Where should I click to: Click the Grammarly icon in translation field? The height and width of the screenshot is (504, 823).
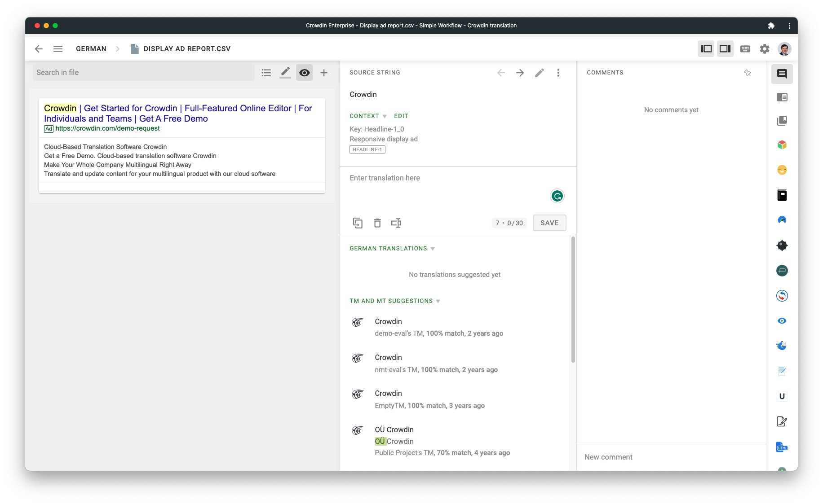(557, 196)
